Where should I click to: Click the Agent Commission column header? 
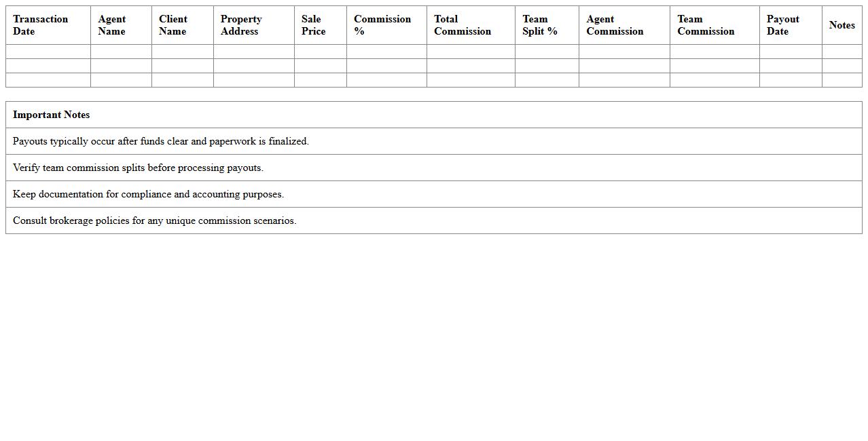(x=615, y=25)
